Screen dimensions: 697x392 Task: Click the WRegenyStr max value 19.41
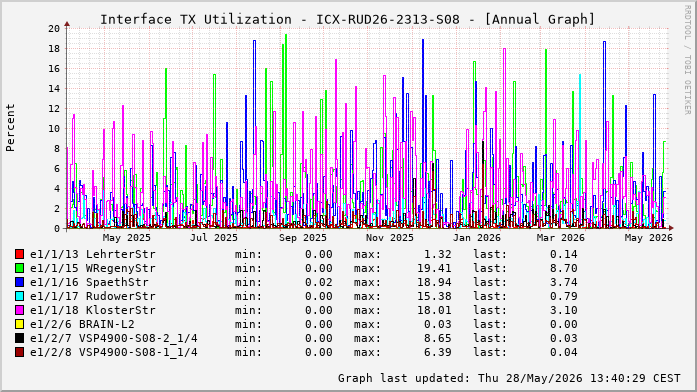click(x=434, y=268)
